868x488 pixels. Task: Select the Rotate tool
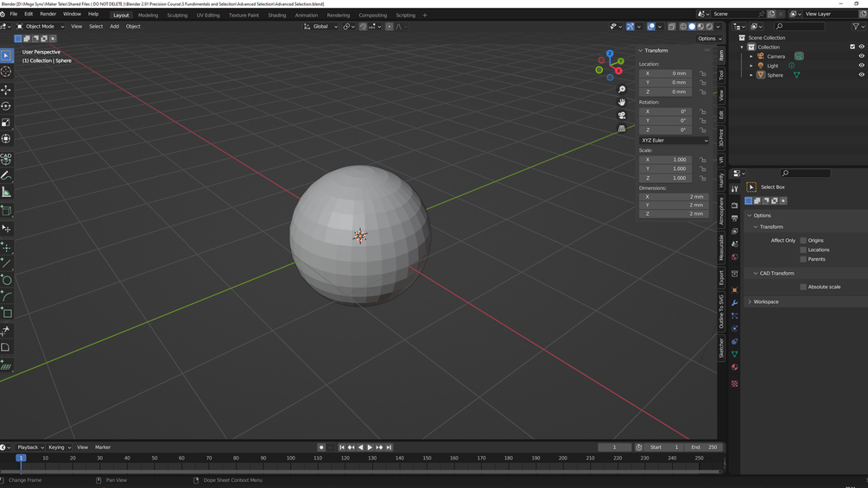(x=6, y=105)
